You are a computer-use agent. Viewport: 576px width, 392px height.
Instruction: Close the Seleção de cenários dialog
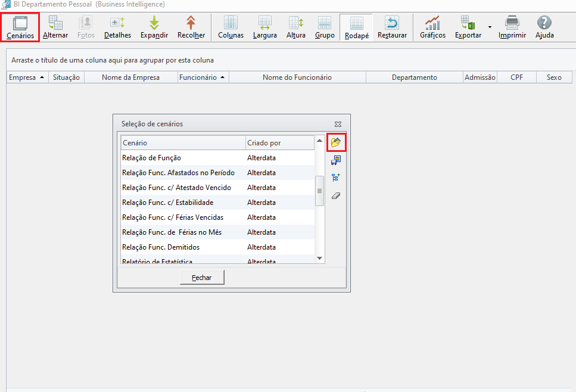(x=338, y=124)
